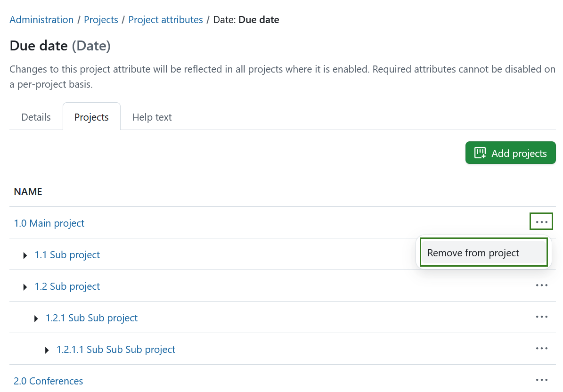Expand the 1.2.1.1 Sub Sub Sub project node

pyautogui.click(x=47, y=350)
